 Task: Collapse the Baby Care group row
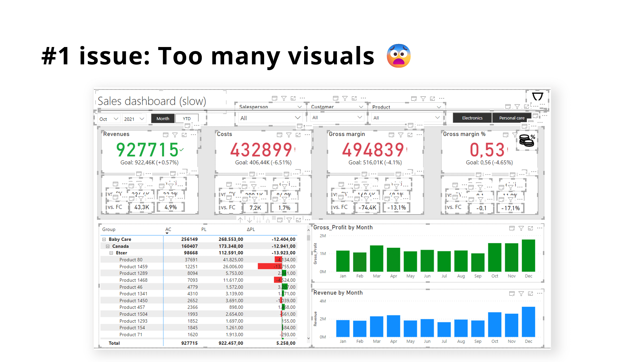pyautogui.click(x=104, y=239)
